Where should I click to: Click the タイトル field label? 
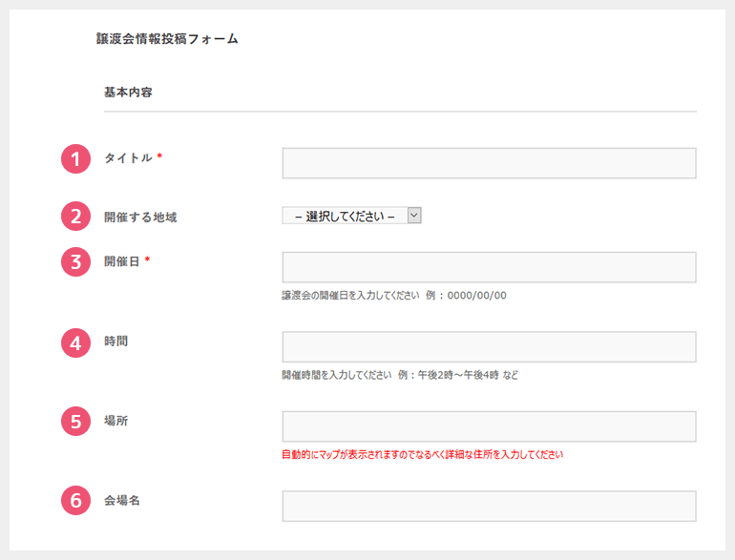click(x=128, y=158)
